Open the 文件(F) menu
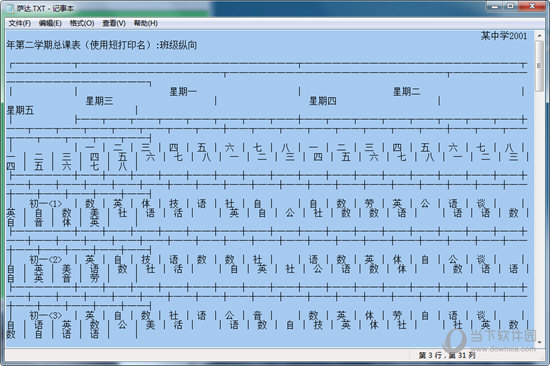550x366 pixels. [x=20, y=24]
